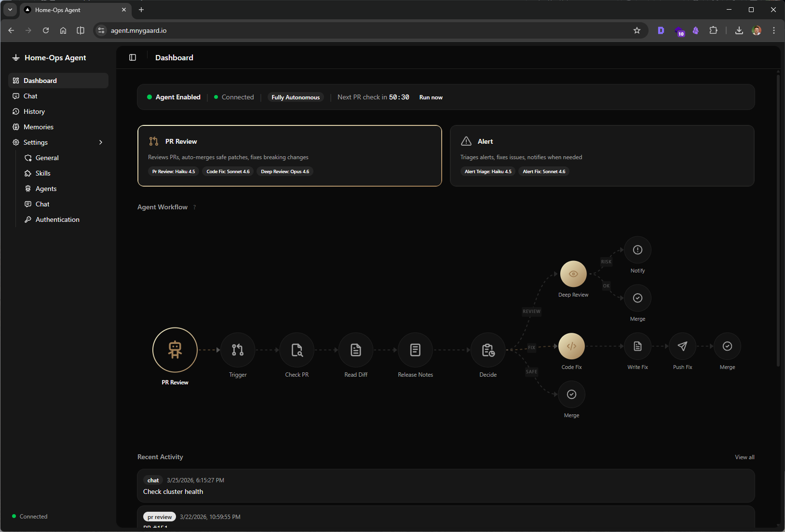Open the browser profile avatar
785x532 pixels.
click(x=757, y=30)
